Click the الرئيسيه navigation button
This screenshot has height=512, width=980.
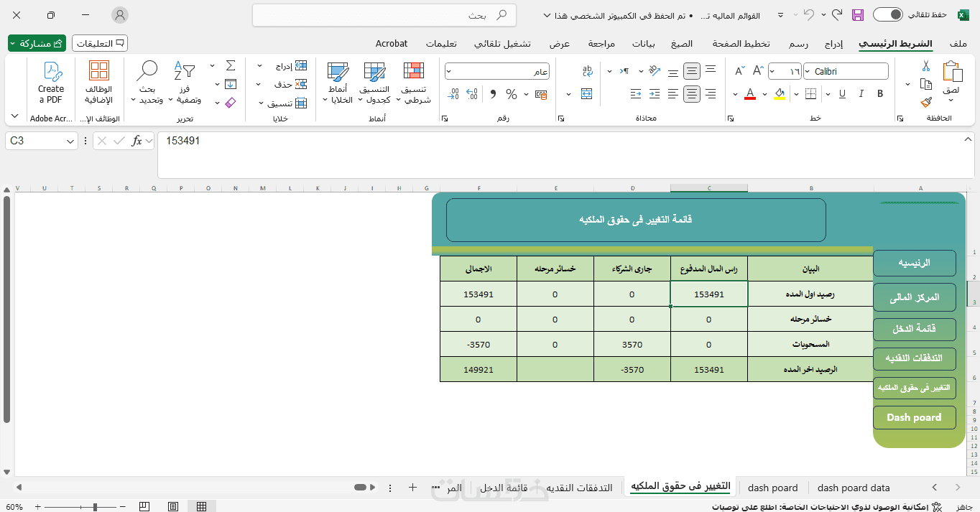point(914,263)
